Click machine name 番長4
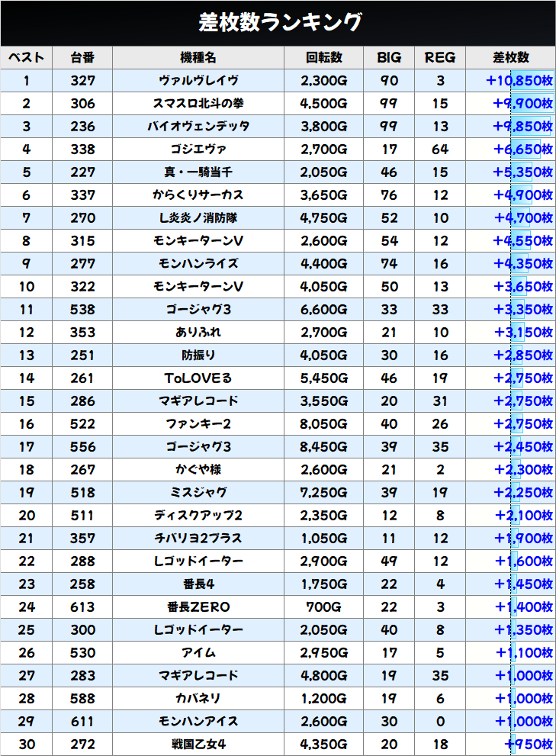Image resolution: width=556 pixels, height=756 pixels. pos(198,584)
